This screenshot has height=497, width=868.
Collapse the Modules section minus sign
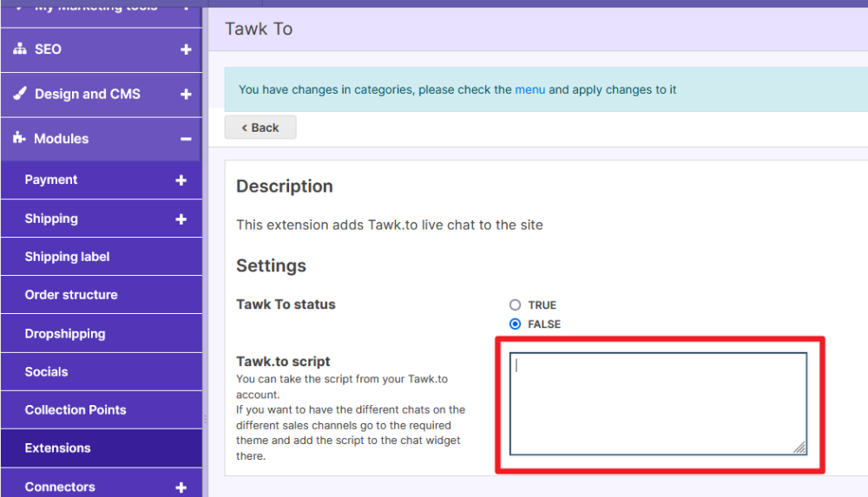[186, 139]
